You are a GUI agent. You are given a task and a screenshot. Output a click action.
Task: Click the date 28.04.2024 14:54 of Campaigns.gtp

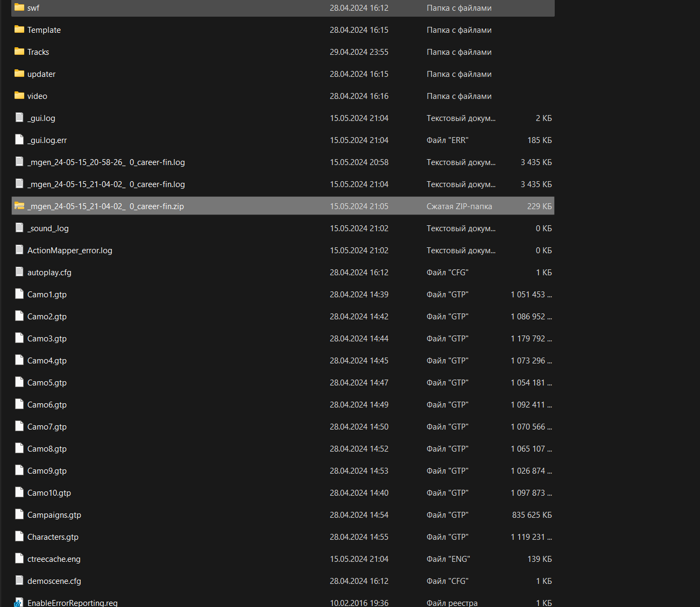pyautogui.click(x=359, y=515)
